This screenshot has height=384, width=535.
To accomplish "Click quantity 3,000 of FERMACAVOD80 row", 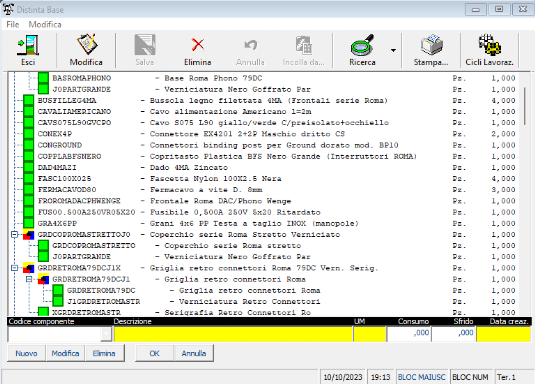I will pyautogui.click(x=503, y=190).
